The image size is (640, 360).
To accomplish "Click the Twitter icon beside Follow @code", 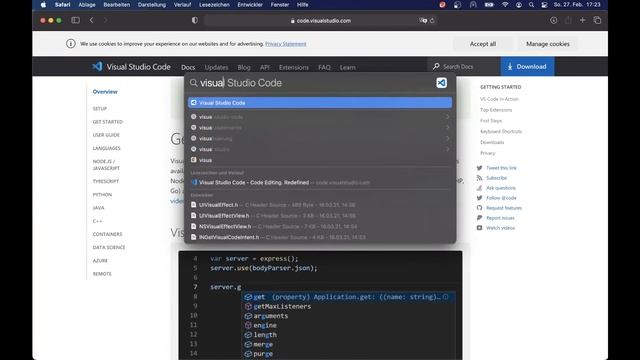I will click(479, 198).
